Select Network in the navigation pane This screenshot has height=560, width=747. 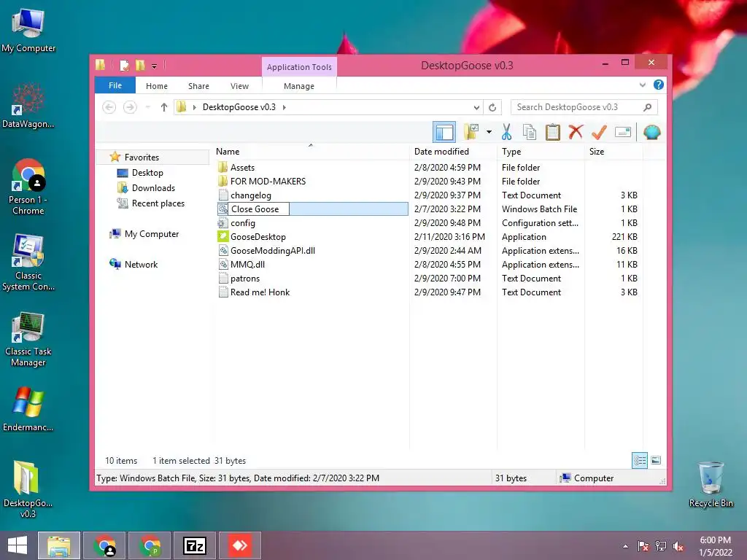click(x=141, y=264)
